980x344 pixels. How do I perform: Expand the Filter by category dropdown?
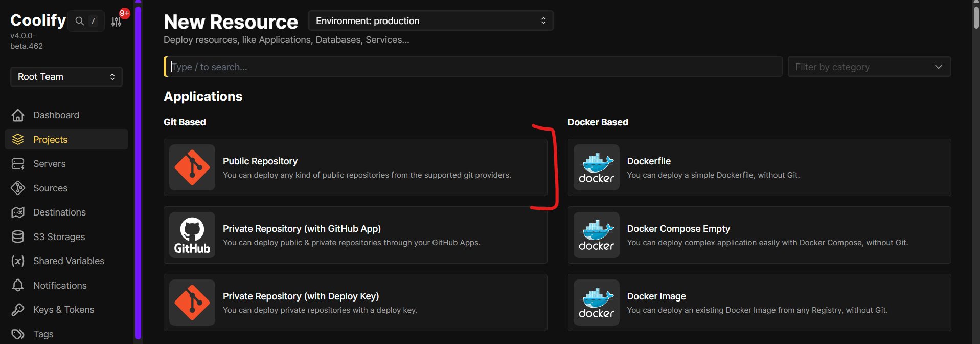[869, 67]
